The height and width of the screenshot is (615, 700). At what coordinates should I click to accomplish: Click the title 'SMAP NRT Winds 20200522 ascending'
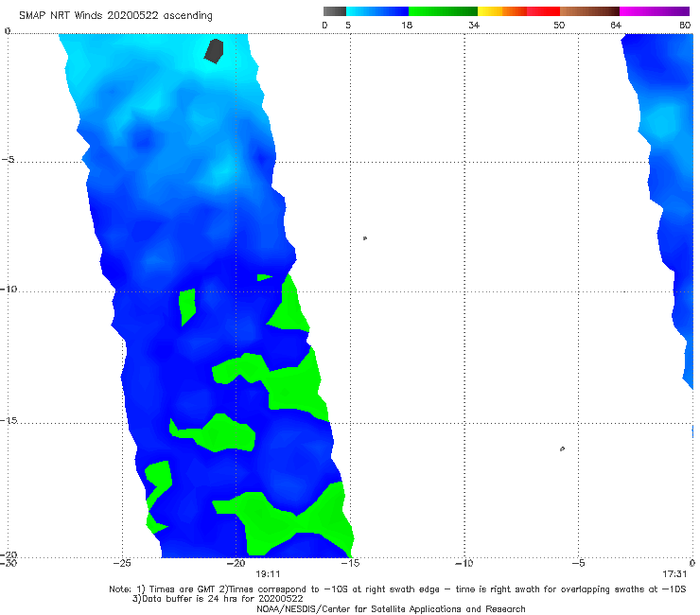(115, 15)
